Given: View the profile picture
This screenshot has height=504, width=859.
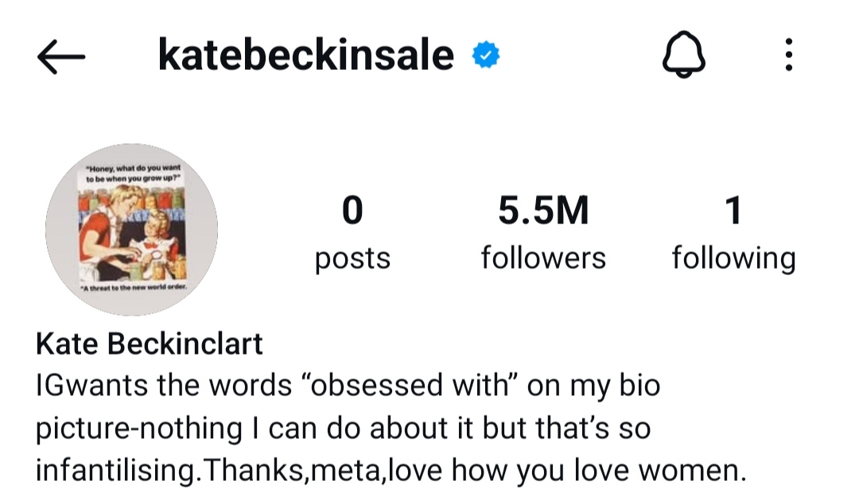Looking at the screenshot, I should click(x=131, y=230).
